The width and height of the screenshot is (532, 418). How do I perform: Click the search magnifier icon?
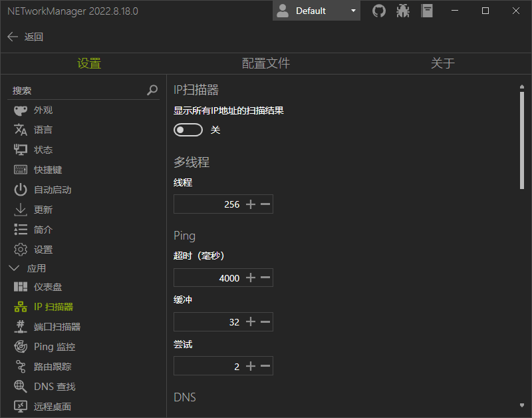(152, 90)
